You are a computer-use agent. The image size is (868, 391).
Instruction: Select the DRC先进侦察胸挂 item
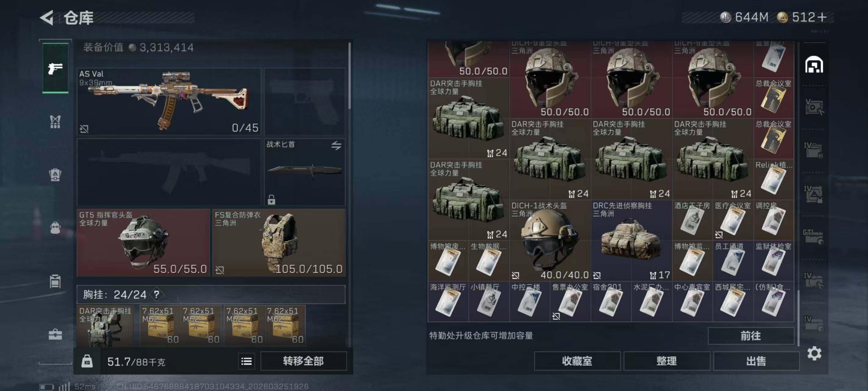pos(631,240)
